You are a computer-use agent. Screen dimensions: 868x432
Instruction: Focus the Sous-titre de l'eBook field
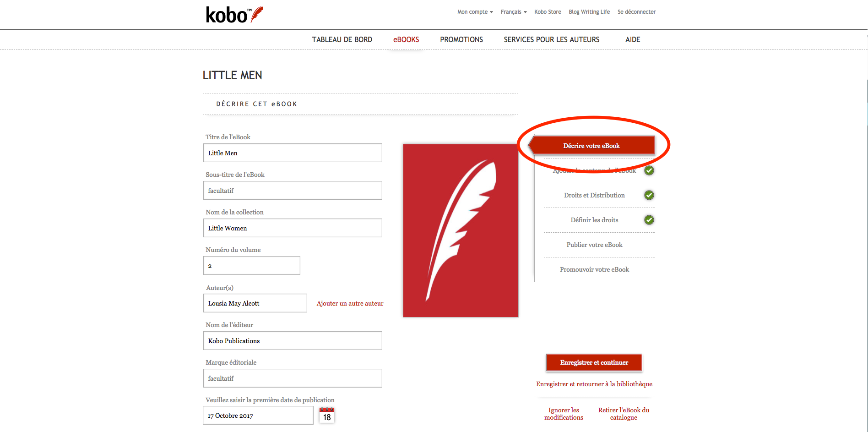(293, 190)
